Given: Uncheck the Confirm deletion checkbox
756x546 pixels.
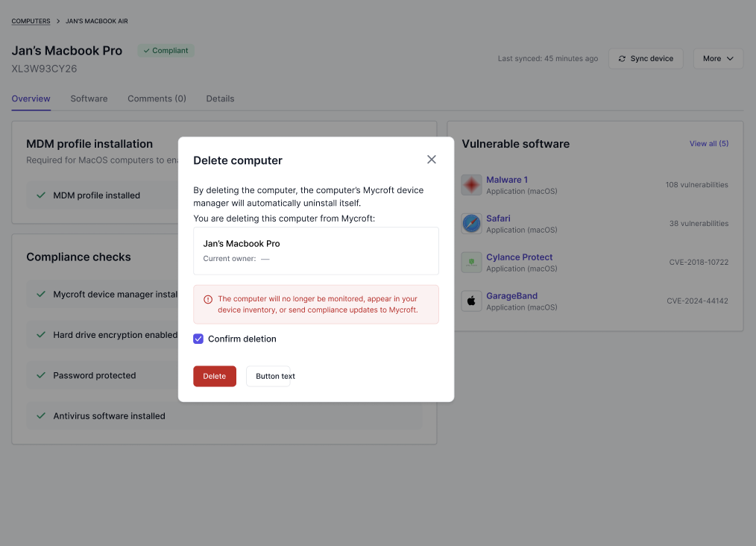Looking at the screenshot, I should (198, 339).
